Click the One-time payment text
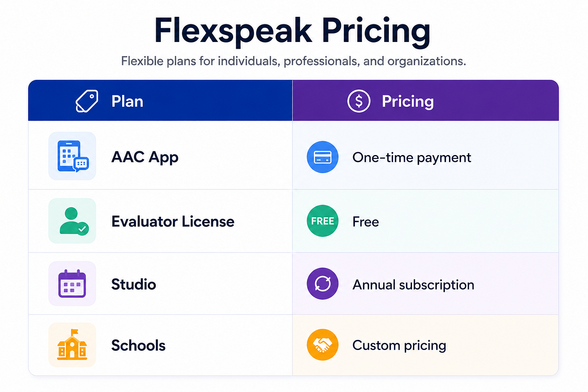 [412, 158]
